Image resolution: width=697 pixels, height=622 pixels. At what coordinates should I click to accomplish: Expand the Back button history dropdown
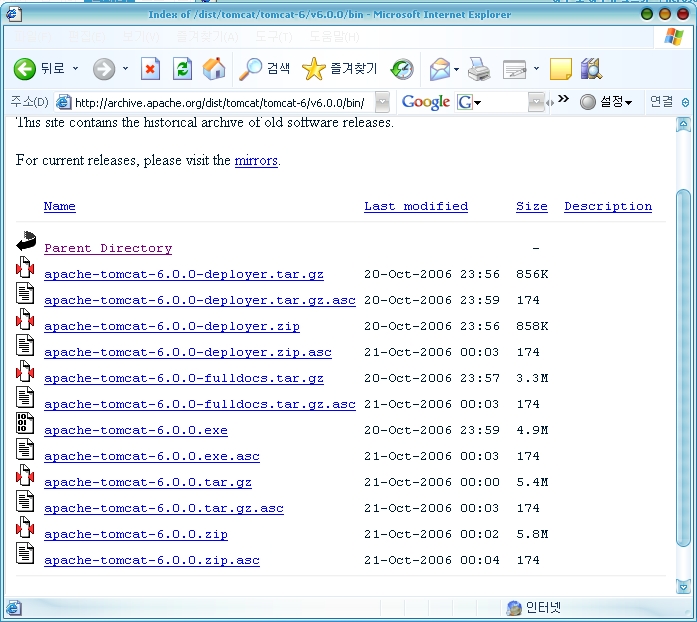(76, 68)
